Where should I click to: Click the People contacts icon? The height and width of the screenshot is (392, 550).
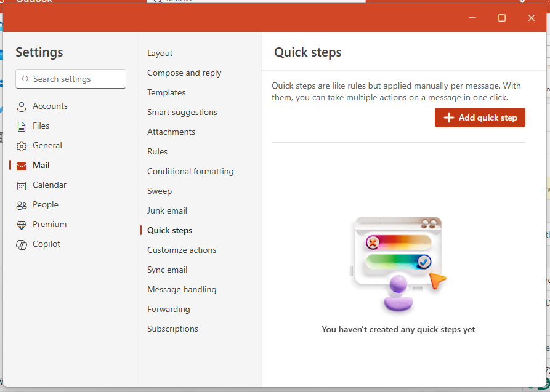coord(22,205)
